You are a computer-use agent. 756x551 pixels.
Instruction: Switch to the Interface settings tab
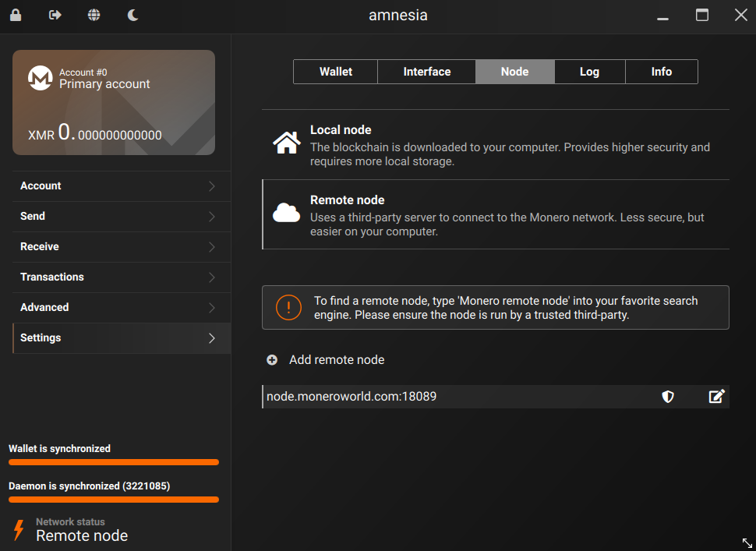[x=426, y=72]
